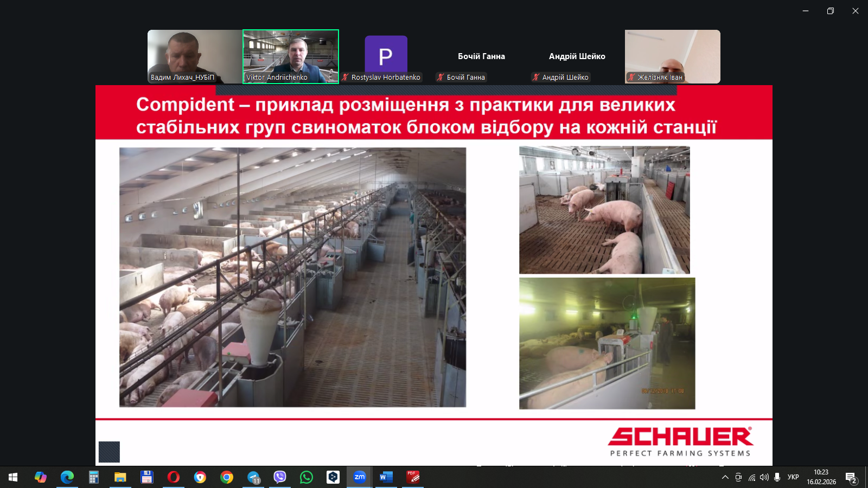Open Telegram with 11 unread badge

click(x=254, y=477)
